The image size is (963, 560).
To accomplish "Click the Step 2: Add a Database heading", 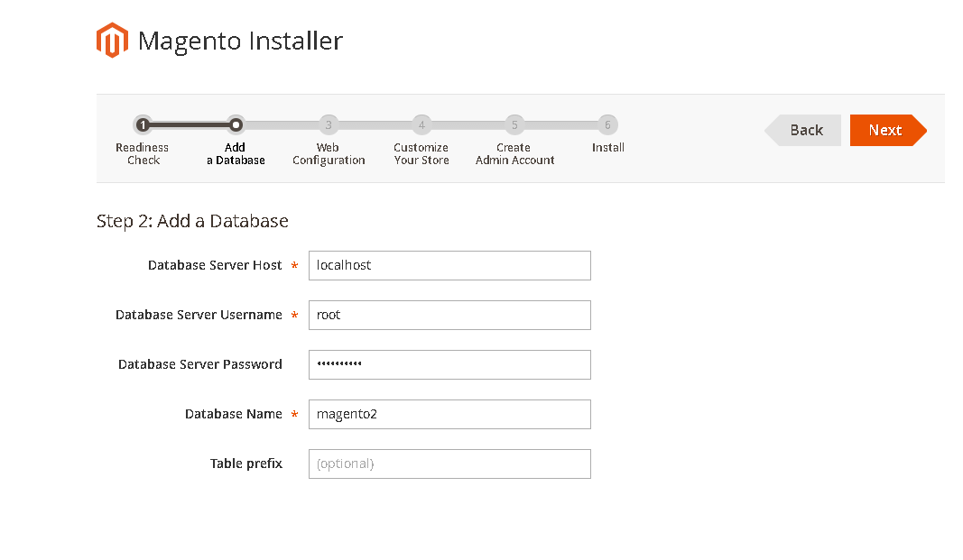I will tap(192, 221).
